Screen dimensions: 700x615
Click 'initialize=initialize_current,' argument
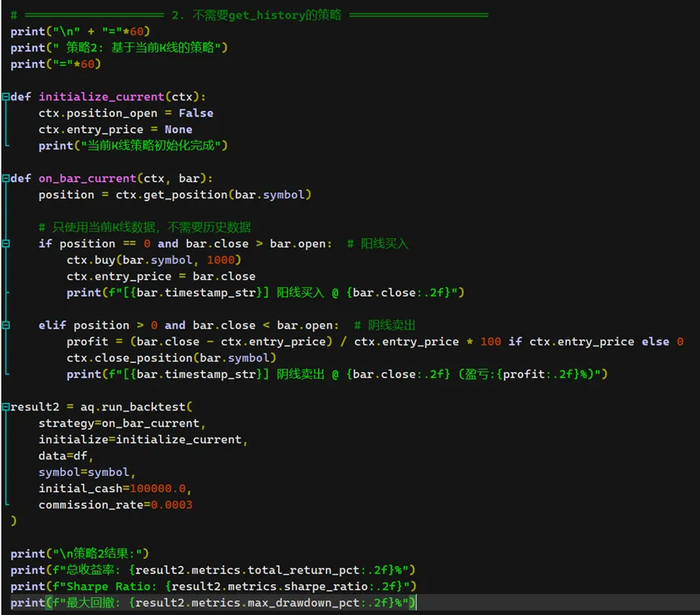[x=143, y=439]
